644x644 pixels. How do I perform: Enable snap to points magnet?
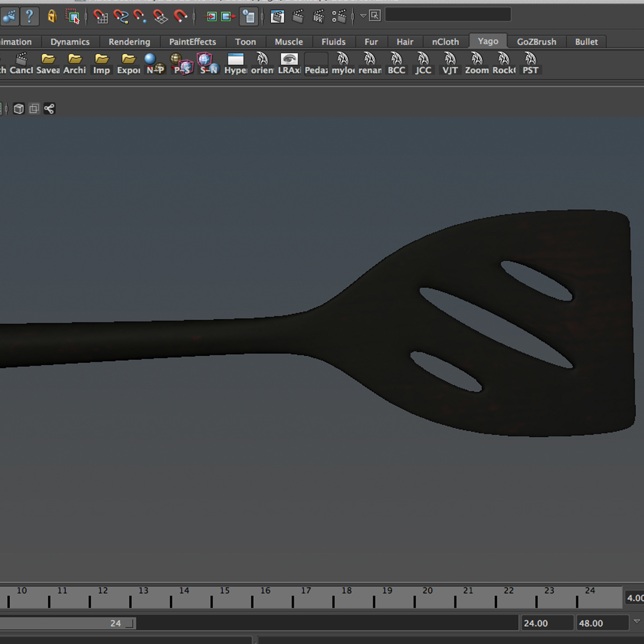coord(140,17)
